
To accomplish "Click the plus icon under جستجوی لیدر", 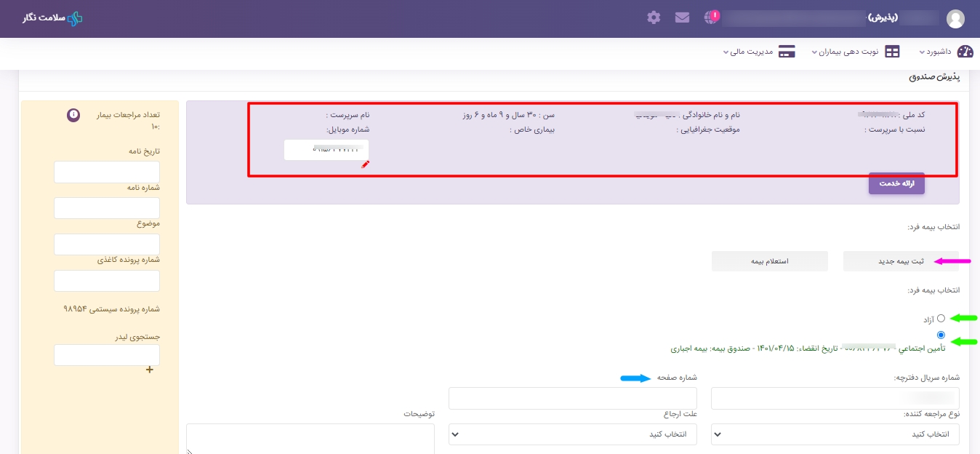I will [x=150, y=370].
